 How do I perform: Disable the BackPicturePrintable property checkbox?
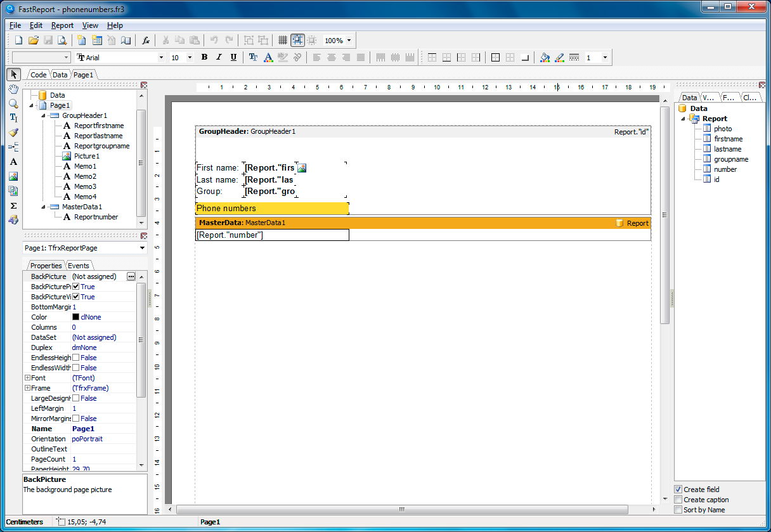pyautogui.click(x=74, y=286)
